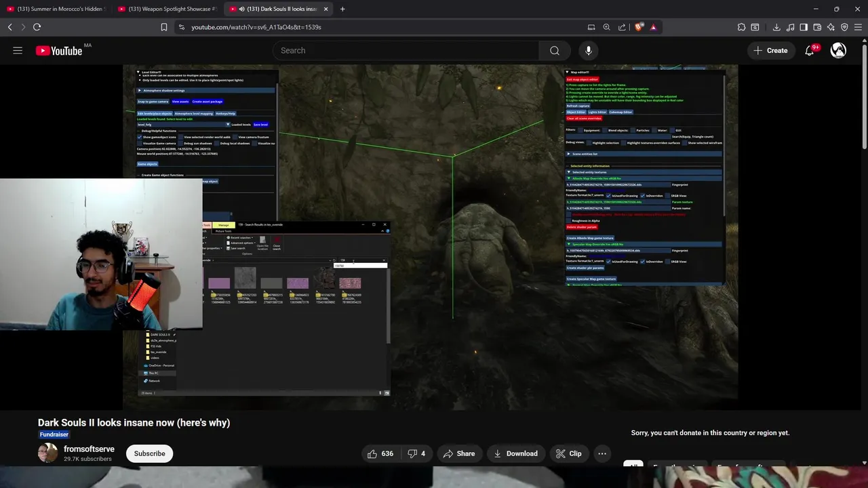Expand Atmosphere shadow settings section in video
Viewport: 868px width, 488px height.
coord(205,90)
